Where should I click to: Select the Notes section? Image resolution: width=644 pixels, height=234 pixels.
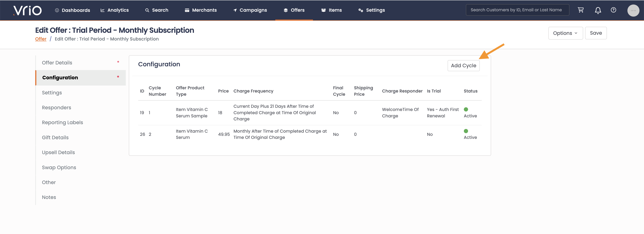tap(81, 197)
